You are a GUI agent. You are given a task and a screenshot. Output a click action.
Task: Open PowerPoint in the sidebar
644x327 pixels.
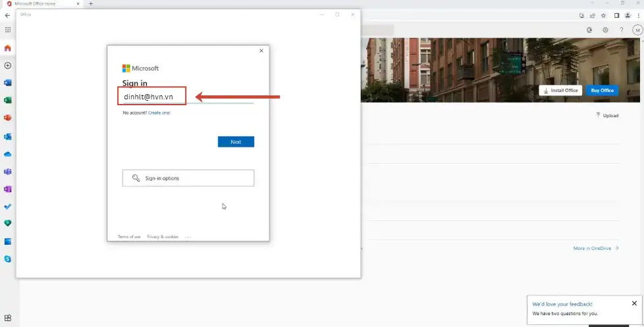click(x=8, y=118)
